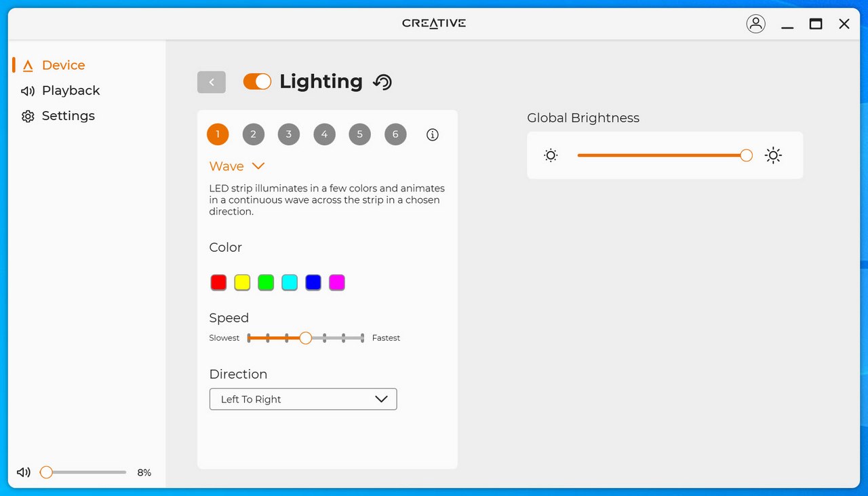Screen dimensions: 868x496
Task: Mute using the speaker volume icon
Action: pyautogui.click(x=24, y=472)
